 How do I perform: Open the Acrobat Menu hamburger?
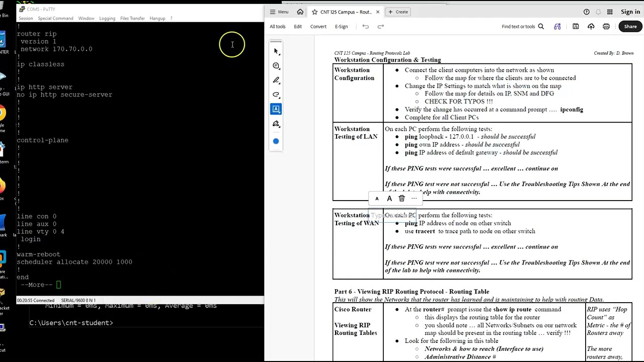279,12
